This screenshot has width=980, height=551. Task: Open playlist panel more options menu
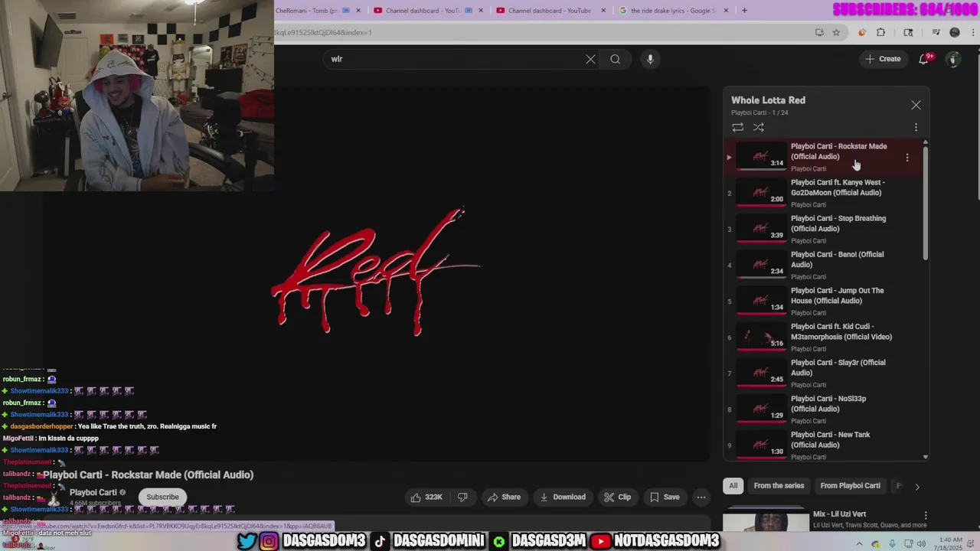[916, 127]
